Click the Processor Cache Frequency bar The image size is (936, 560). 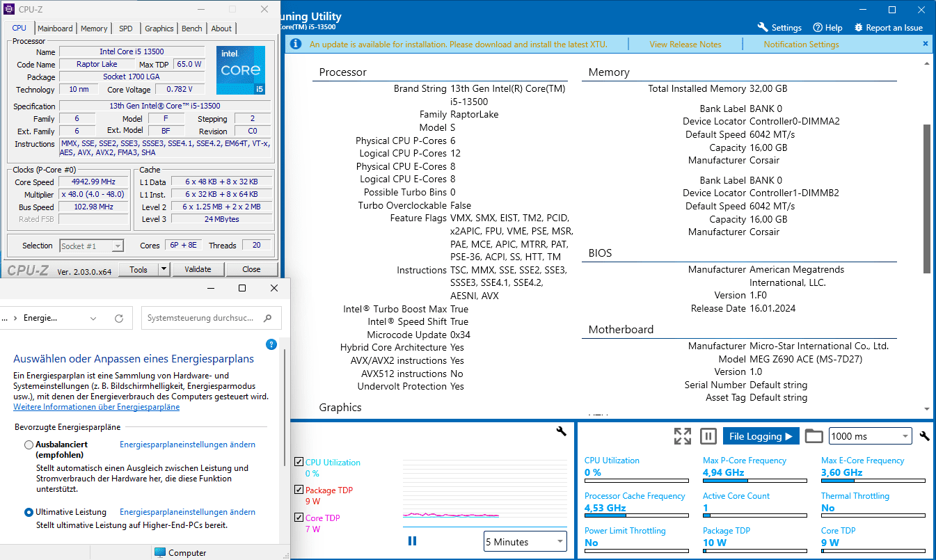click(x=636, y=515)
